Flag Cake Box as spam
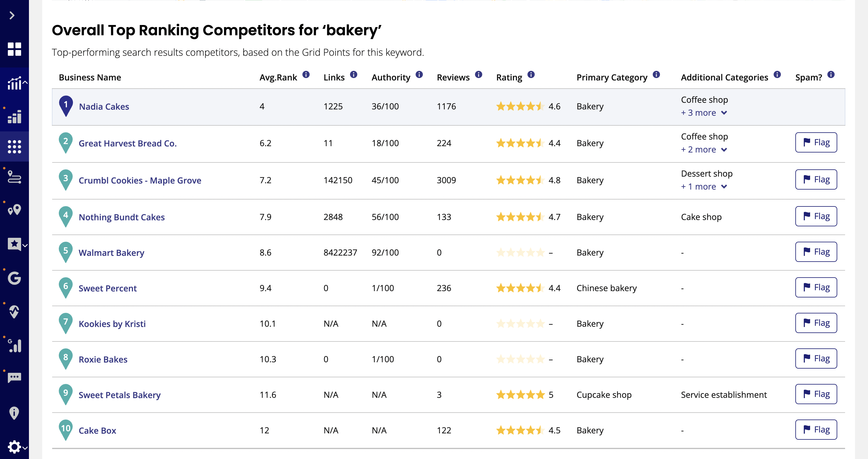The height and width of the screenshot is (459, 868). pyautogui.click(x=816, y=429)
